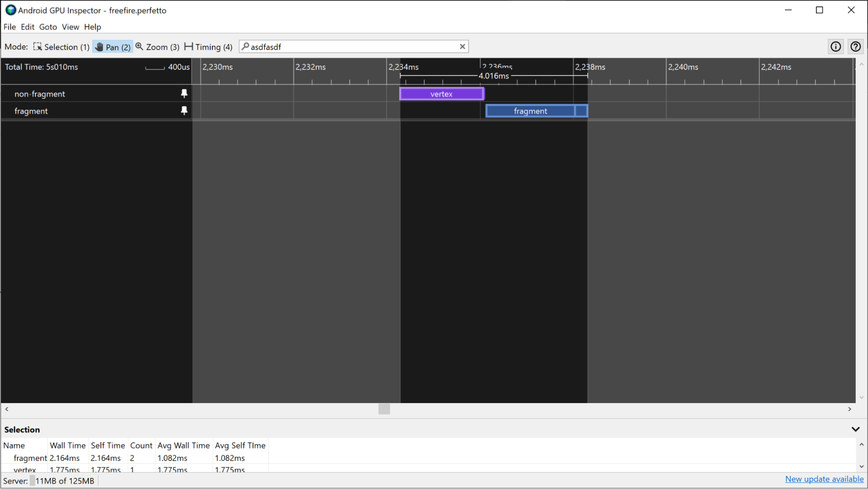This screenshot has width=868, height=489.
Task: Open the File menu
Action: [9, 27]
